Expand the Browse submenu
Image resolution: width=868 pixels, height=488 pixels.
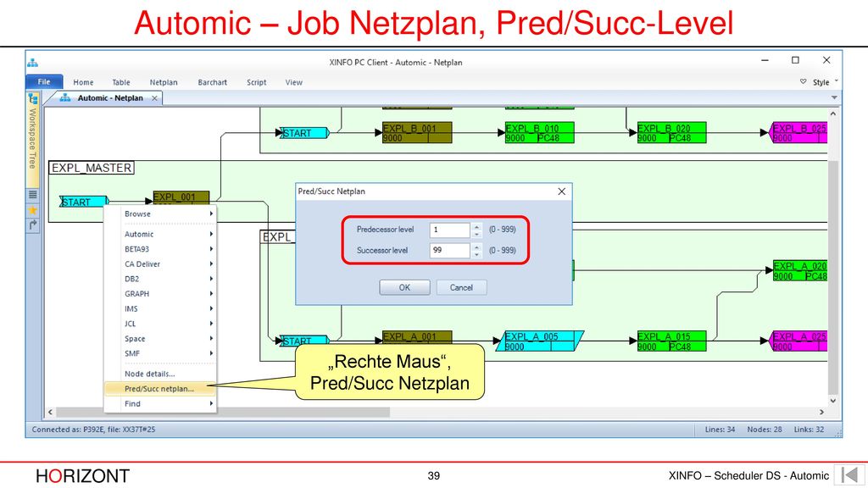pos(160,213)
